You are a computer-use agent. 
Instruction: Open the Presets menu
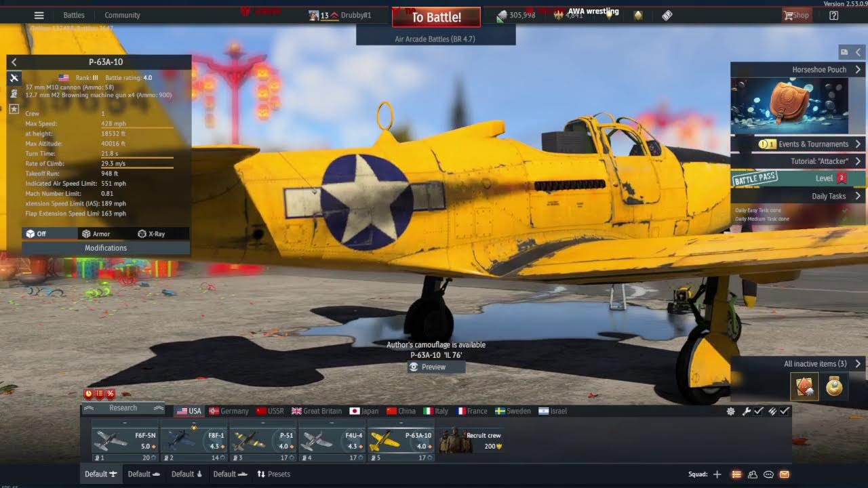coord(274,474)
